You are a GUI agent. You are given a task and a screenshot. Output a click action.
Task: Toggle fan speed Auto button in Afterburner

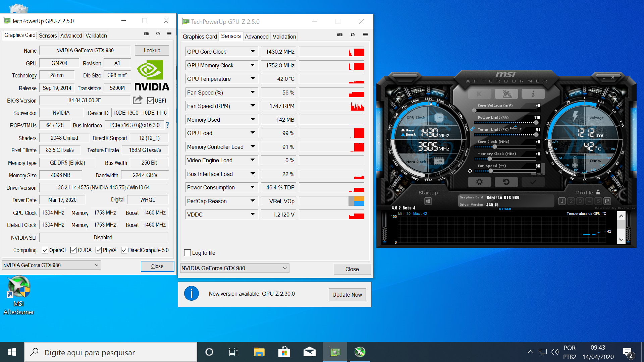[539, 174]
